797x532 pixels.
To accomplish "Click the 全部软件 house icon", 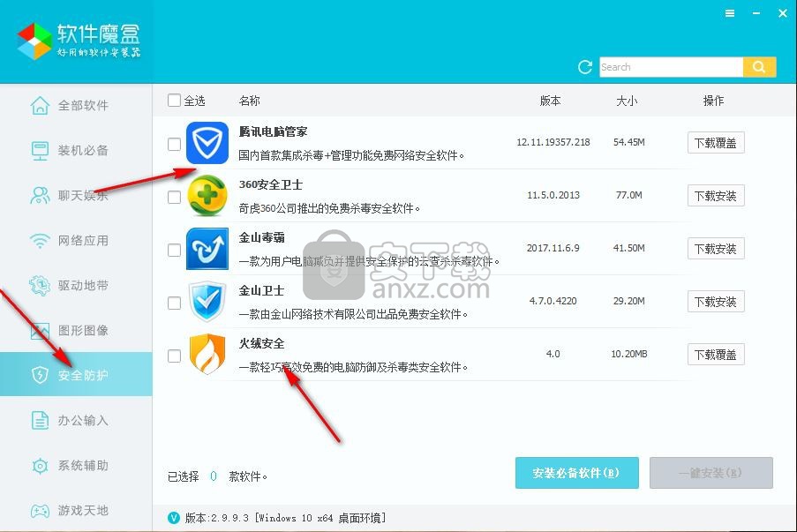I will pos(40,106).
